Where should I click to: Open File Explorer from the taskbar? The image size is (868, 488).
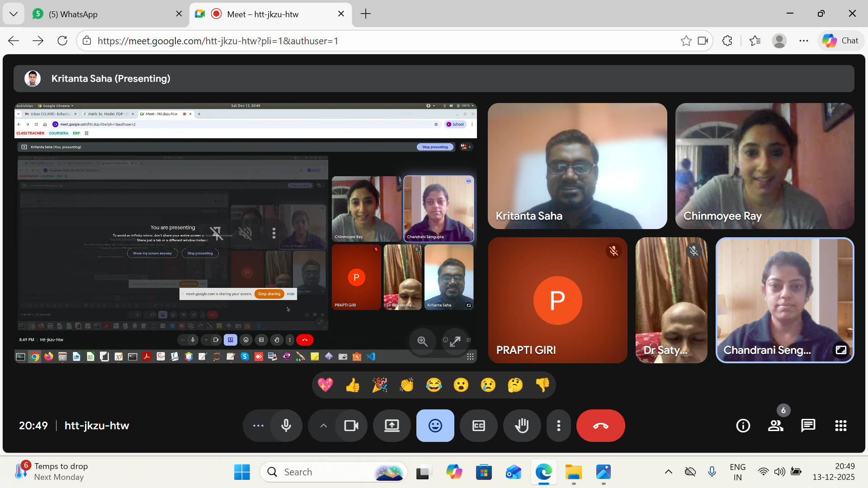(x=573, y=472)
